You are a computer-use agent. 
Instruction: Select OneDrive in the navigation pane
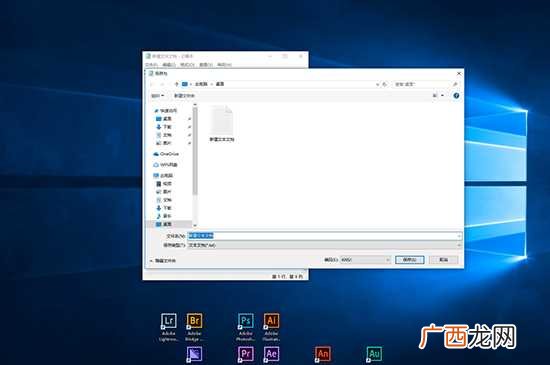[x=166, y=154]
